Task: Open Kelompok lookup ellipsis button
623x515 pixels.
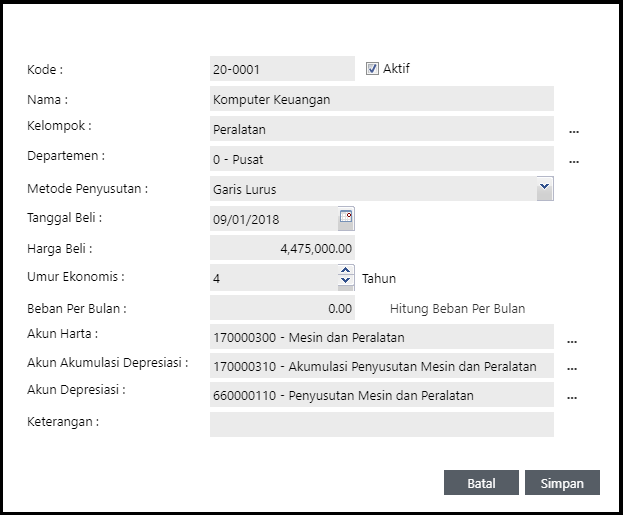Action: tap(574, 130)
